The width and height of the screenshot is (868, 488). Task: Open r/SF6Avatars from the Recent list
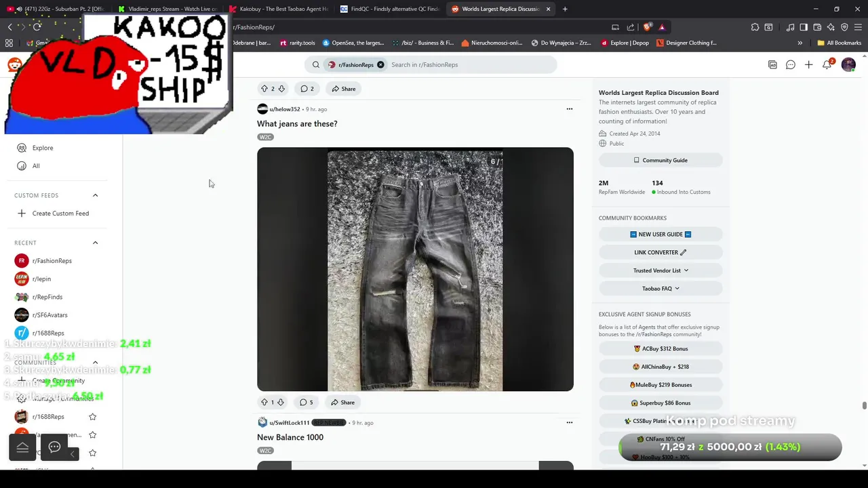(50, 315)
